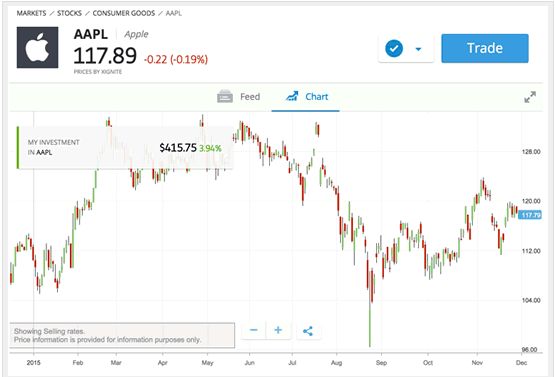555x377 pixels.
Task: Open CONSUMER GOODS breadcrumb link
Action: point(124,13)
